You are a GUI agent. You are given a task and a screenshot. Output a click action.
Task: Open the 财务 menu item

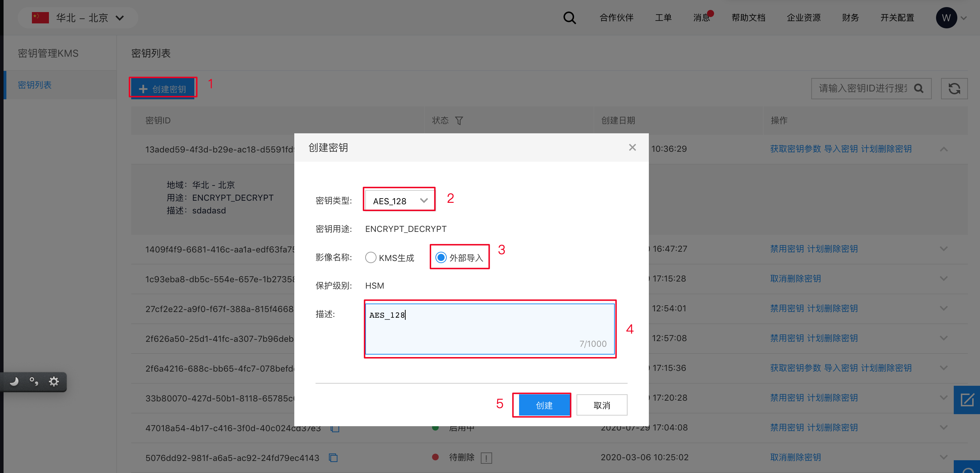(x=850, y=18)
